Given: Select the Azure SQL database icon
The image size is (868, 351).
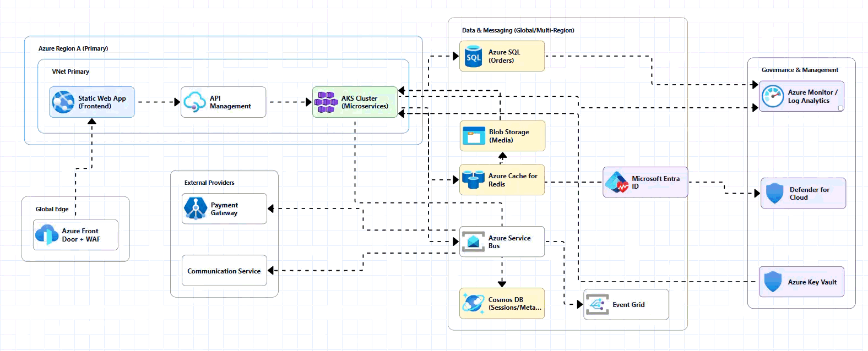Looking at the screenshot, I should tap(474, 56).
